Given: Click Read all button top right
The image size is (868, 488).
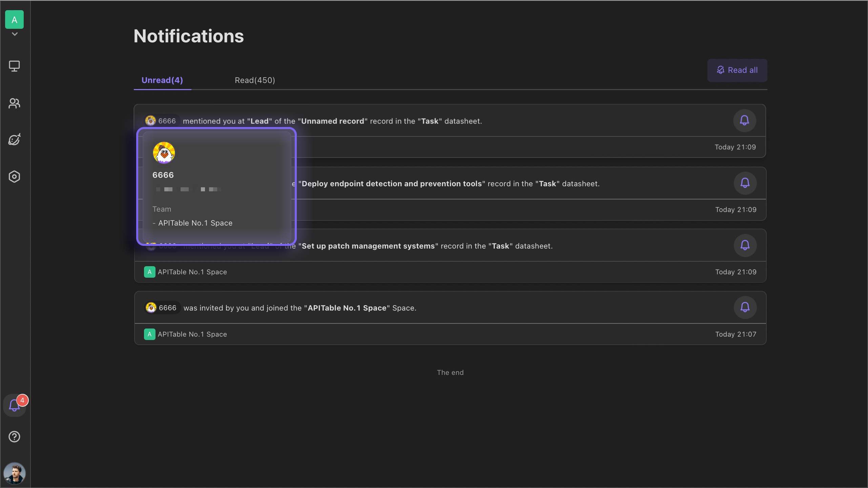Looking at the screenshot, I should [738, 70].
